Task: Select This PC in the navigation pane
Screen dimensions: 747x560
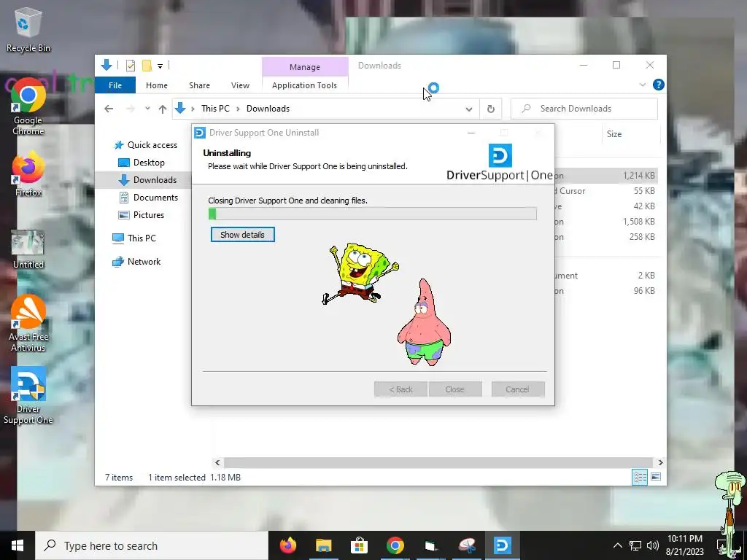Action: coord(134,238)
